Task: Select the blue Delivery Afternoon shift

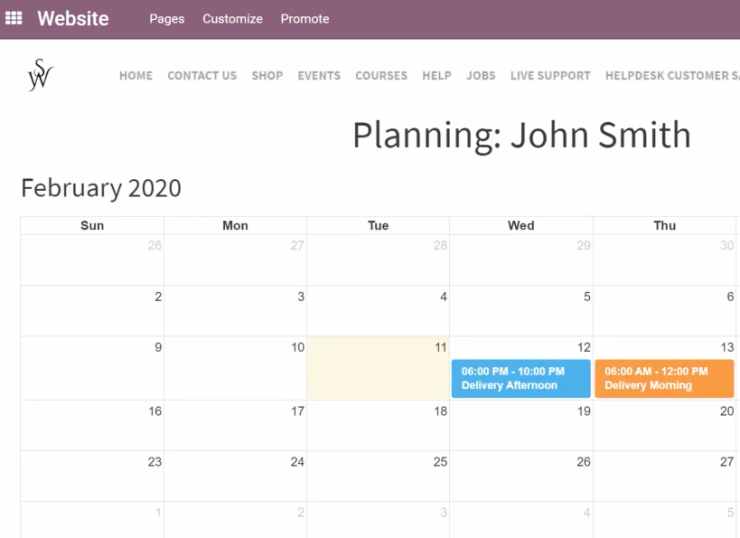Action: (521, 378)
